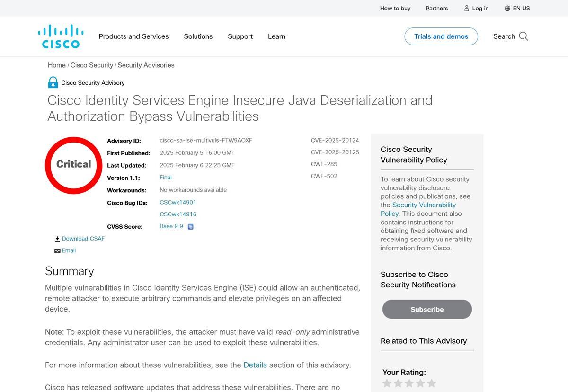
Task: Select EN US language option
Action: coord(522,8)
